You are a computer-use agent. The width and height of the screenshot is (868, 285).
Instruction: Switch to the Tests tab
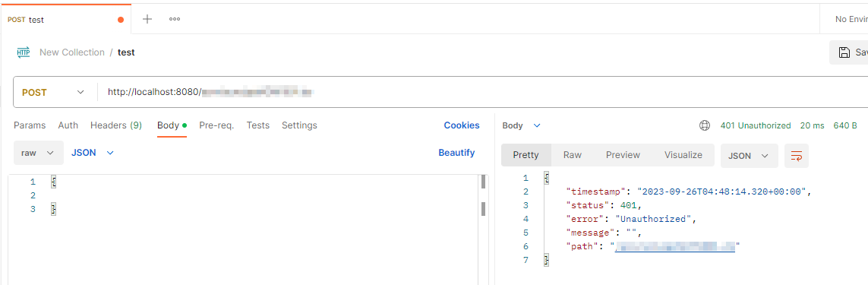(x=258, y=125)
